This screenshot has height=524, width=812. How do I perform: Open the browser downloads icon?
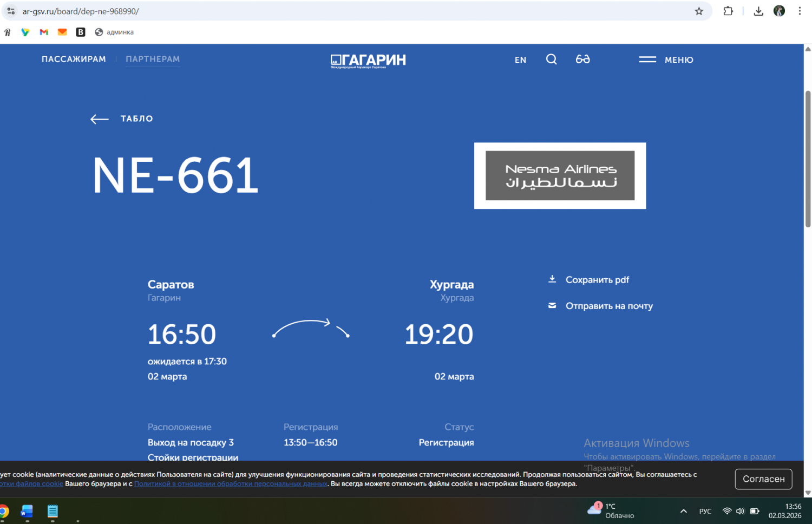(x=758, y=11)
